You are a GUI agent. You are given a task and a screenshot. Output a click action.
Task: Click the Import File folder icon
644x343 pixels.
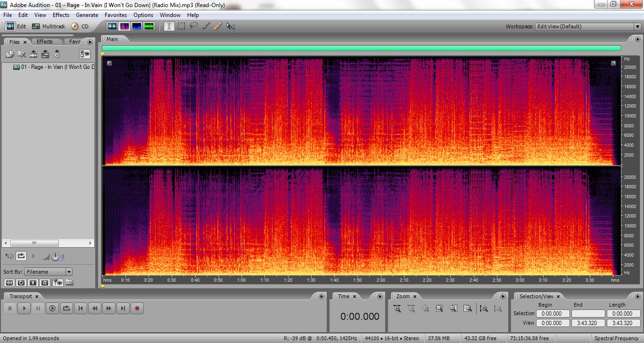(x=9, y=54)
